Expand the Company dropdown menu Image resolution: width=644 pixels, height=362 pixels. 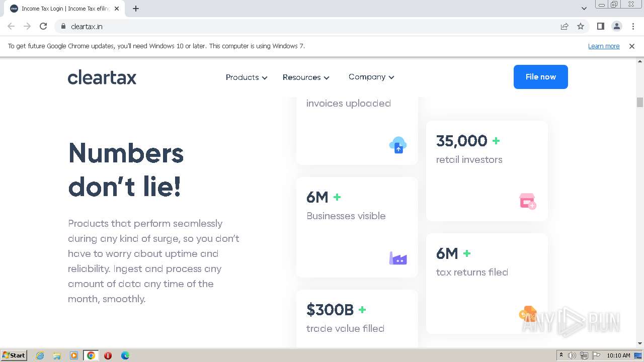click(x=371, y=77)
